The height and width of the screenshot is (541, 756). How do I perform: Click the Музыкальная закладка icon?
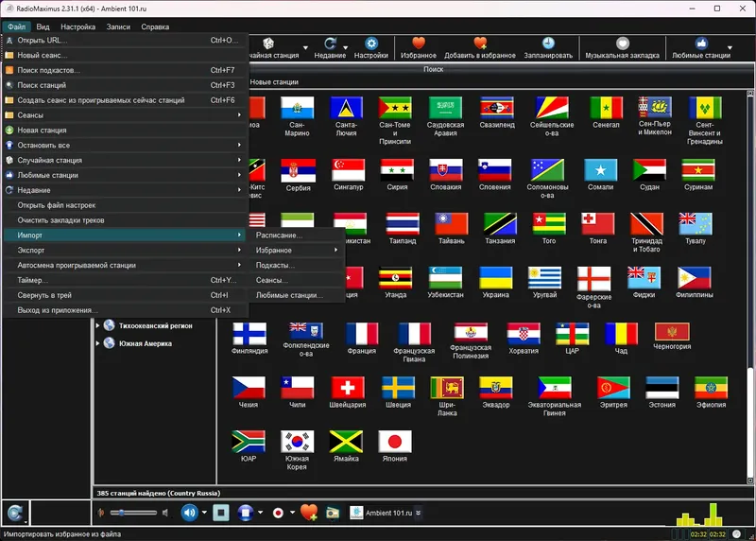tap(623, 44)
